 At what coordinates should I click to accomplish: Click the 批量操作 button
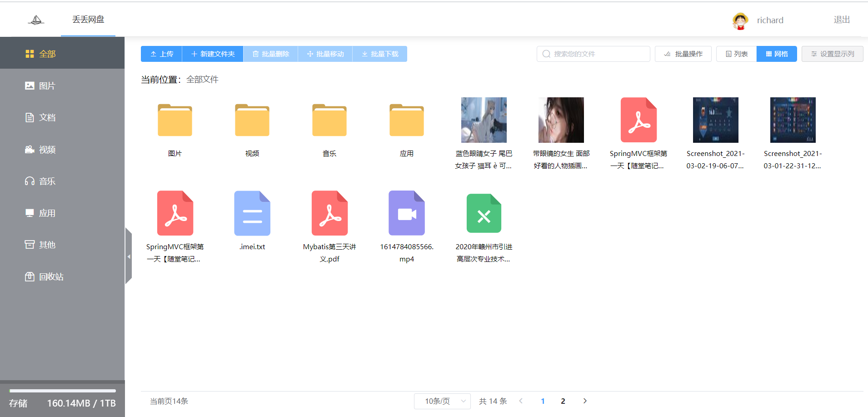coord(683,54)
